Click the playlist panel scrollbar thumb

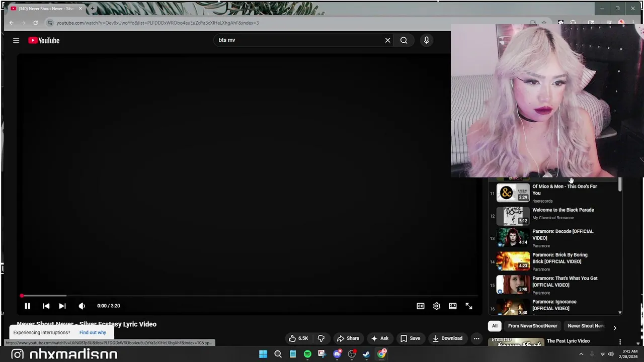coord(620,185)
